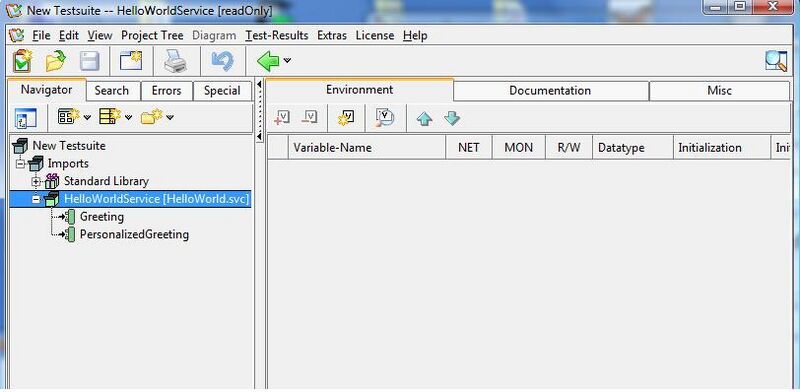The width and height of the screenshot is (800, 392).
Task: Switch to the Errors tab
Action: pyautogui.click(x=166, y=91)
